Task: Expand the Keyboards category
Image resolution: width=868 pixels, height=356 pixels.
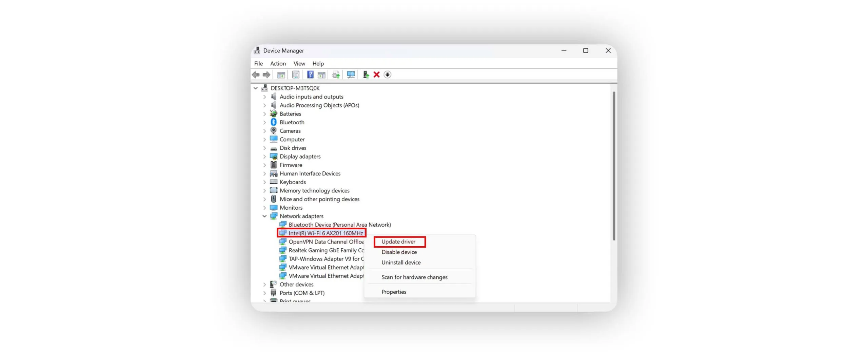Action: tap(264, 182)
